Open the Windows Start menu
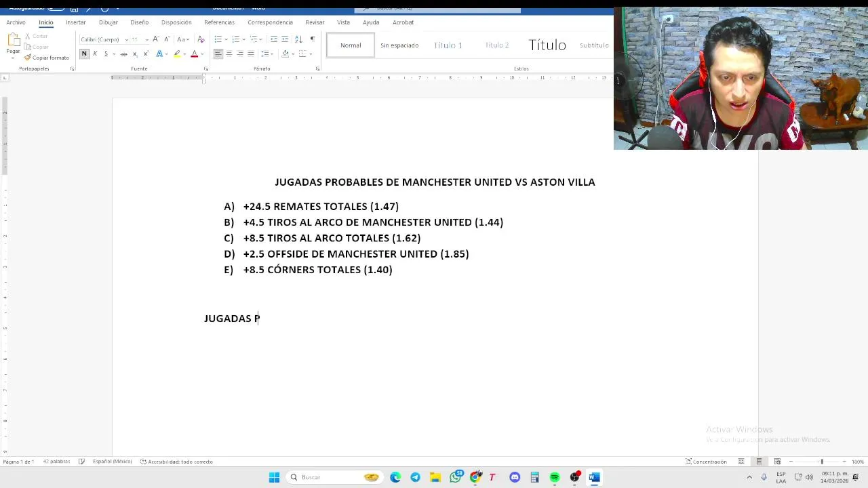 (x=274, y=477)
